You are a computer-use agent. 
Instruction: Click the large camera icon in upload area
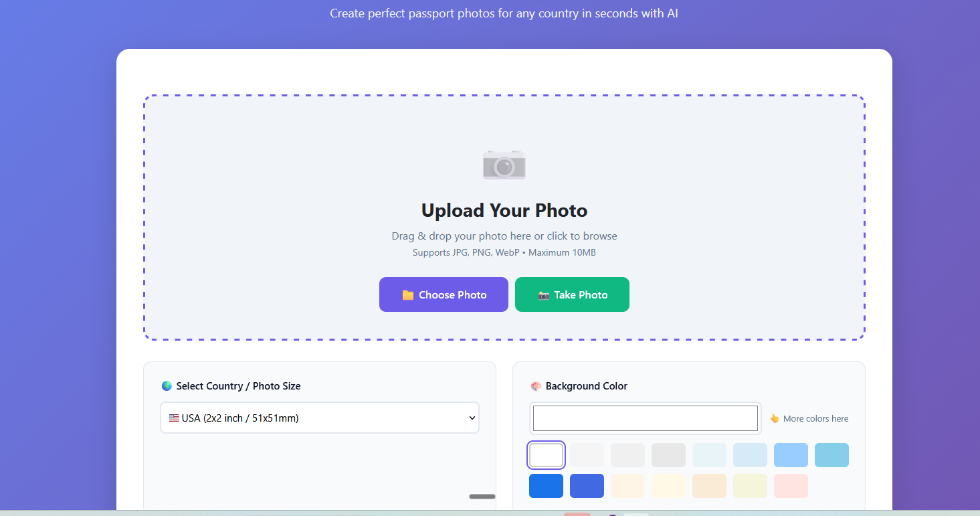coord(504,164)
